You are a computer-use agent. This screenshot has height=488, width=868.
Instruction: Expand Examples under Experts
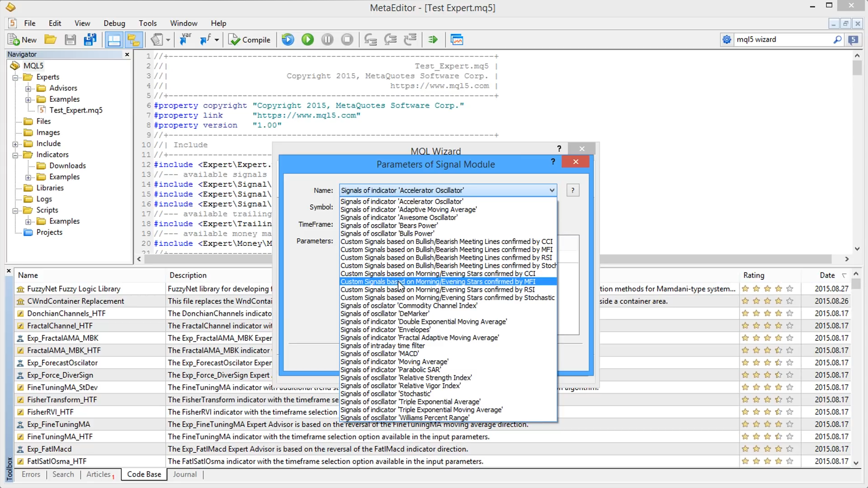28,99
